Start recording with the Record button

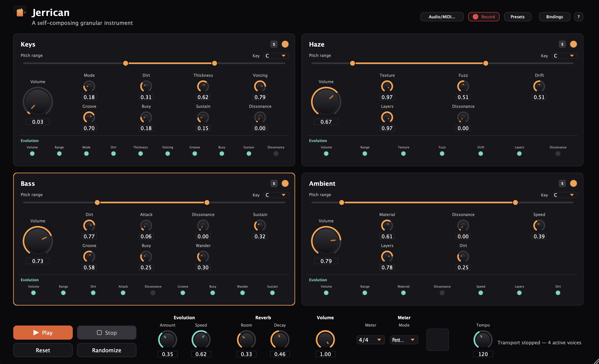point(484,17)
